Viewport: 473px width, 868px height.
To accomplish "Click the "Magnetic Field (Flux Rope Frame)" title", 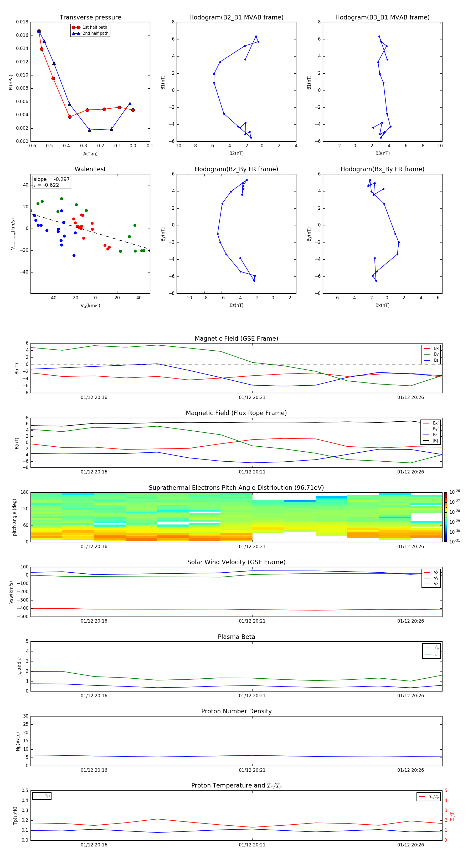I will [236, 413].
